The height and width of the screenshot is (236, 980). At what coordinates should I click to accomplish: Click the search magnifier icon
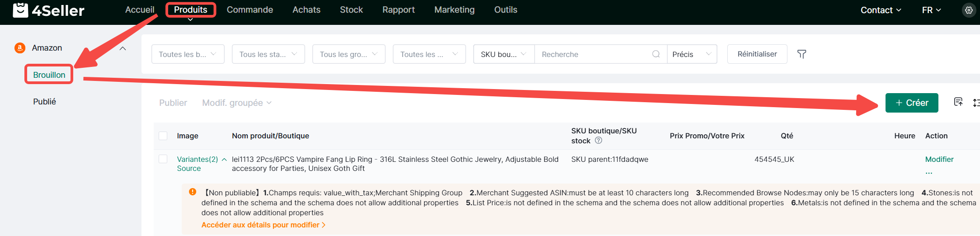point(656,54)
